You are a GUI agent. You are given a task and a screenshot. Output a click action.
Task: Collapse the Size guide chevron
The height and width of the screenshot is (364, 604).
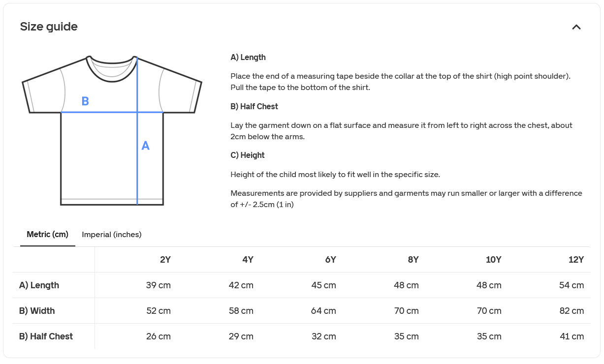(x=576, y=27)
